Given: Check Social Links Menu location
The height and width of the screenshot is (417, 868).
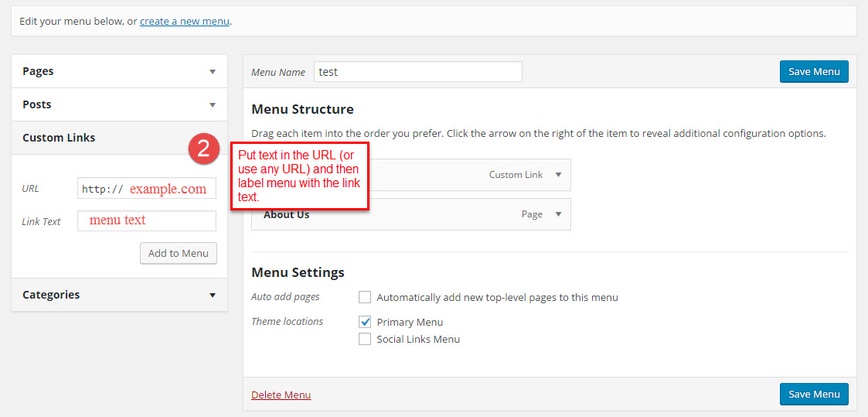Looking at the screenshot, I should [365, 339].
